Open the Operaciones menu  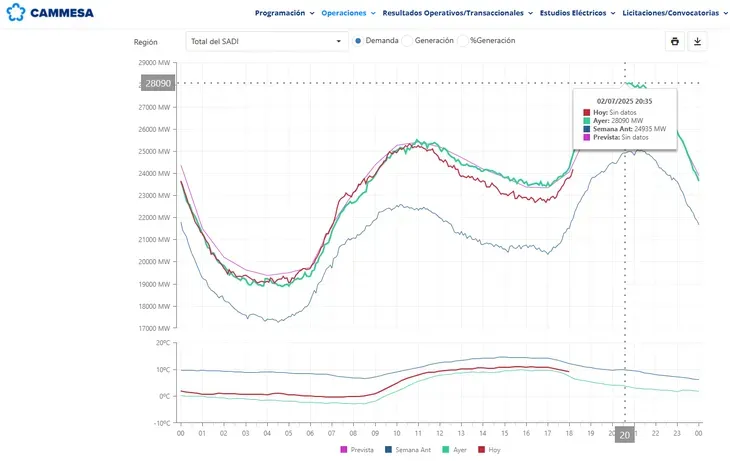[x=343, y=13]
